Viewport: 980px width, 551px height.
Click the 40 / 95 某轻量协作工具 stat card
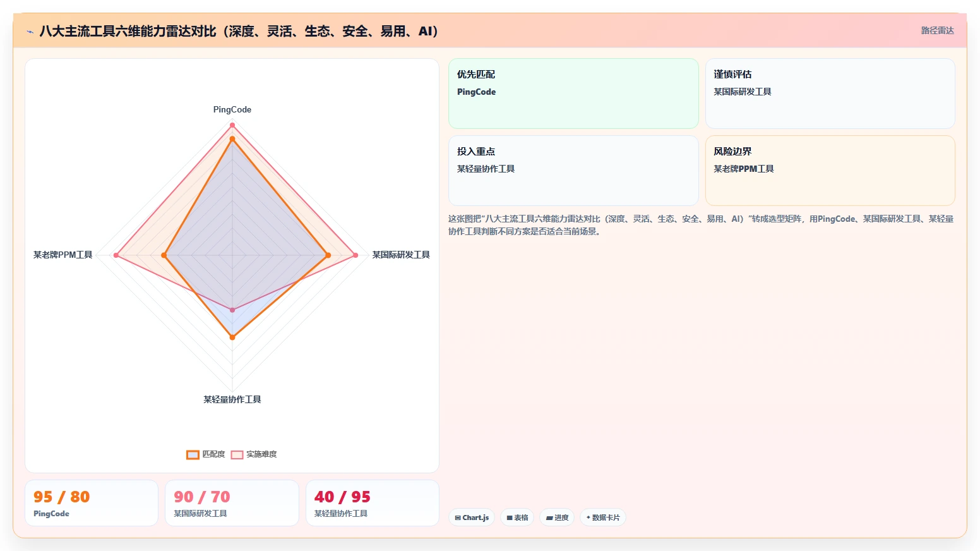click(373, 503)
